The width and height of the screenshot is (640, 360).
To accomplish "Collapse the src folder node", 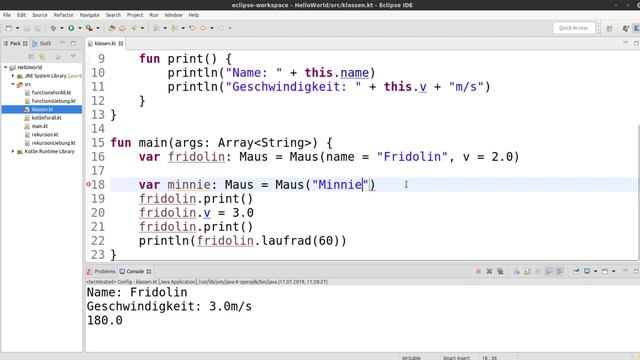I will [13, 84].
